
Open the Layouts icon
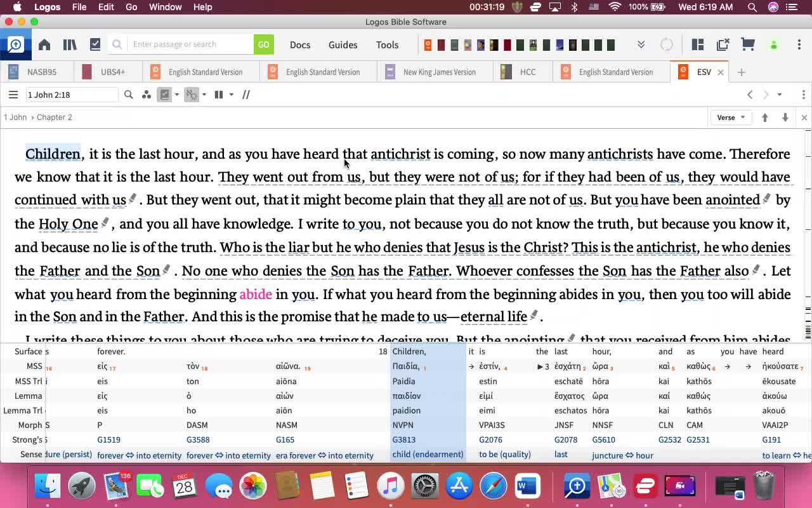tap(698, 44)
